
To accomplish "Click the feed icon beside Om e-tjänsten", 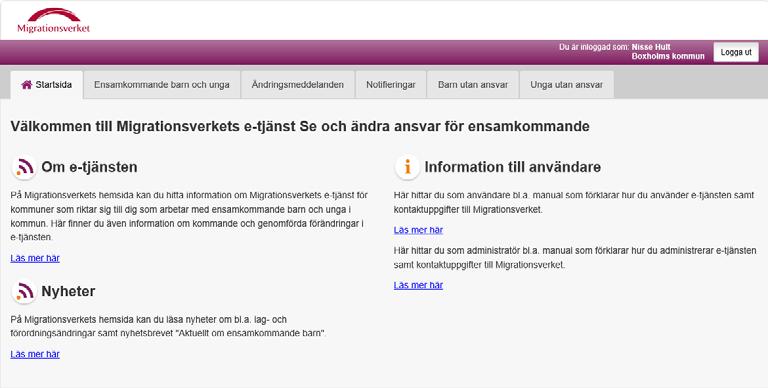I will 24,167.
